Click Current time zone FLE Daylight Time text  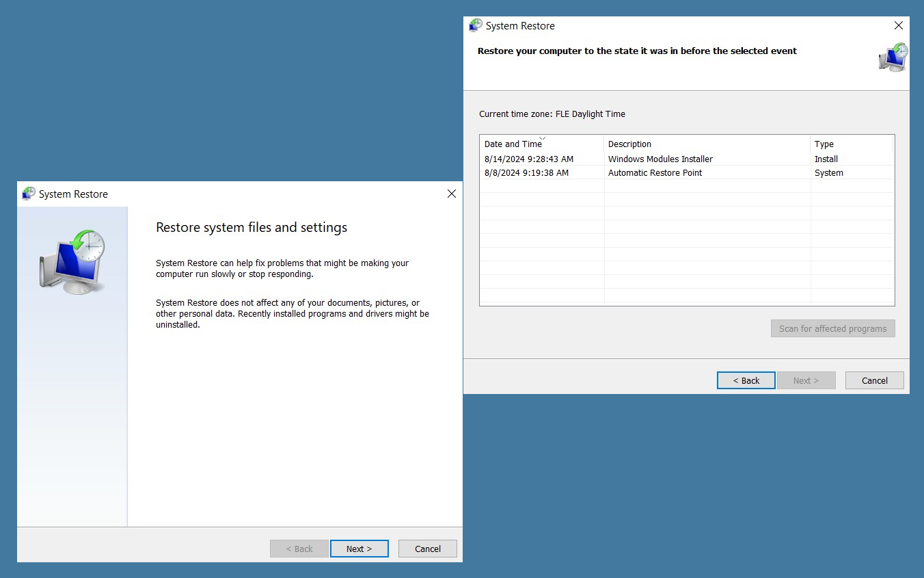click(x=552, y=114)
